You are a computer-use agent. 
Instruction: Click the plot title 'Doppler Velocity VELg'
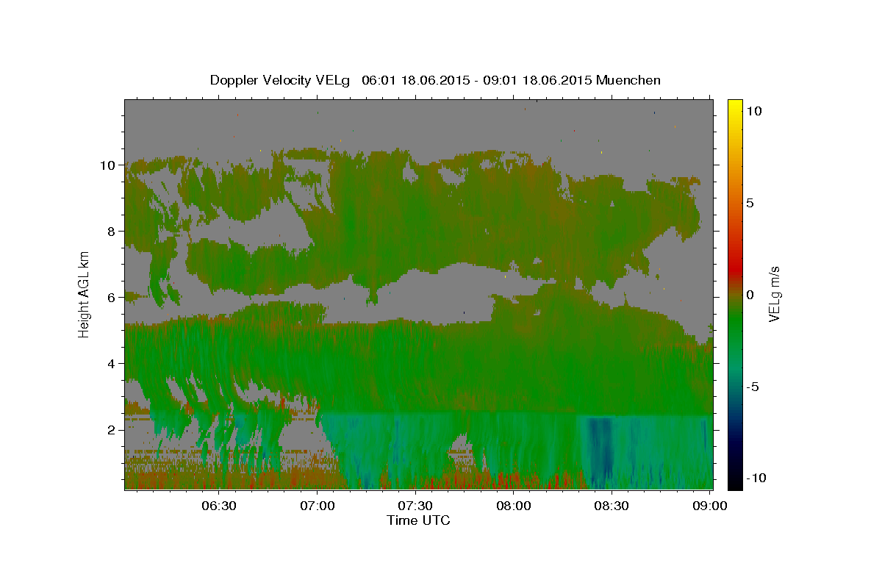(280, 80)
